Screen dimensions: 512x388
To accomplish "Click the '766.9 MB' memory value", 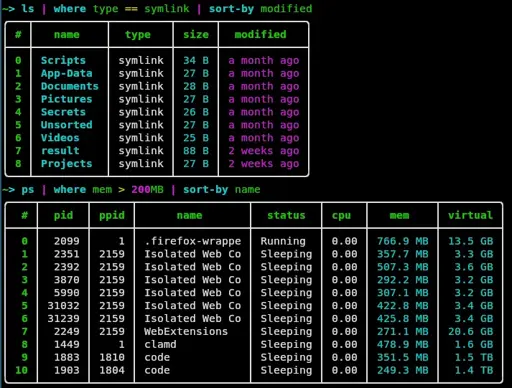I will (x=403, y=241).
